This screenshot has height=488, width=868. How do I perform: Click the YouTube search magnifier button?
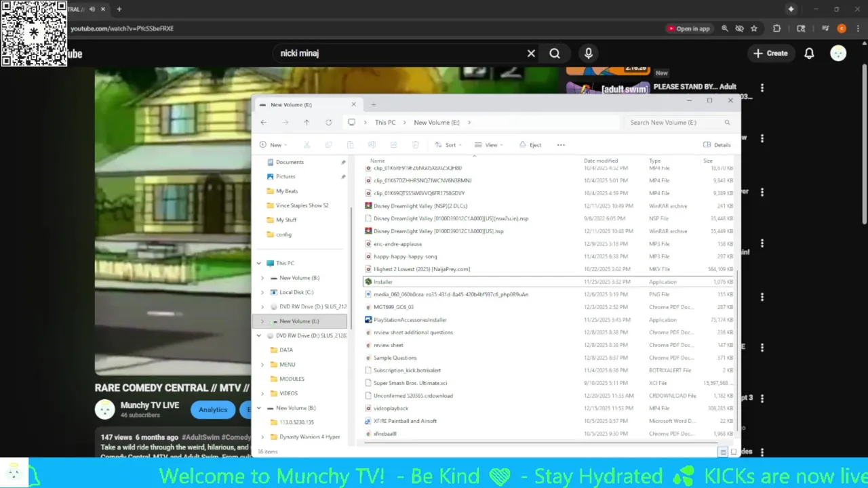(x=555, y=54)
